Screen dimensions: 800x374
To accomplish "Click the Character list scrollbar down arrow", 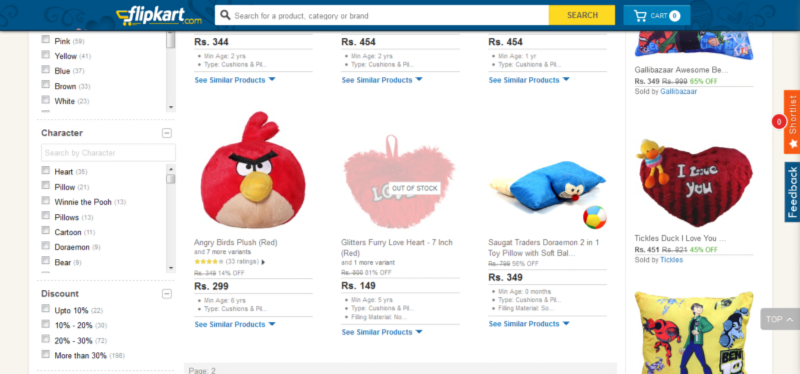I will tap(171, 268).
